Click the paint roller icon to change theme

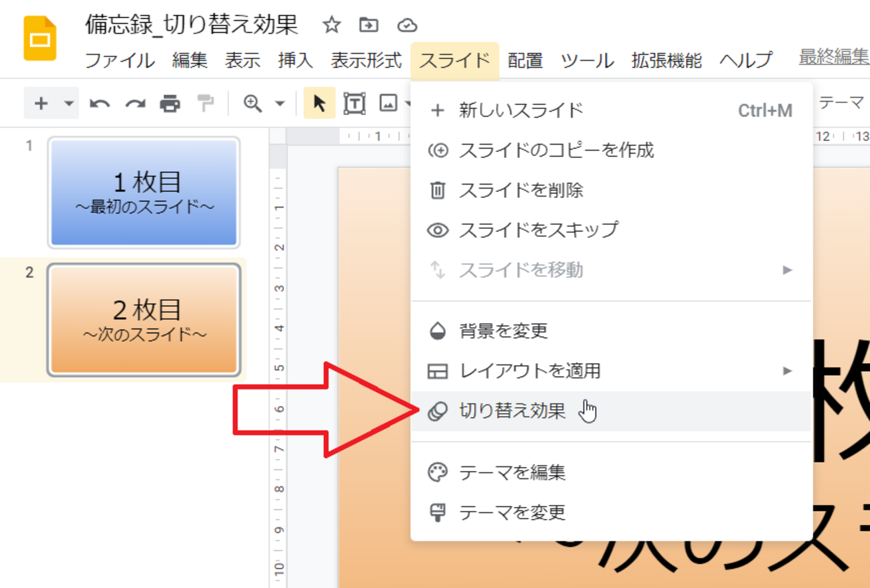pos(438,512)
